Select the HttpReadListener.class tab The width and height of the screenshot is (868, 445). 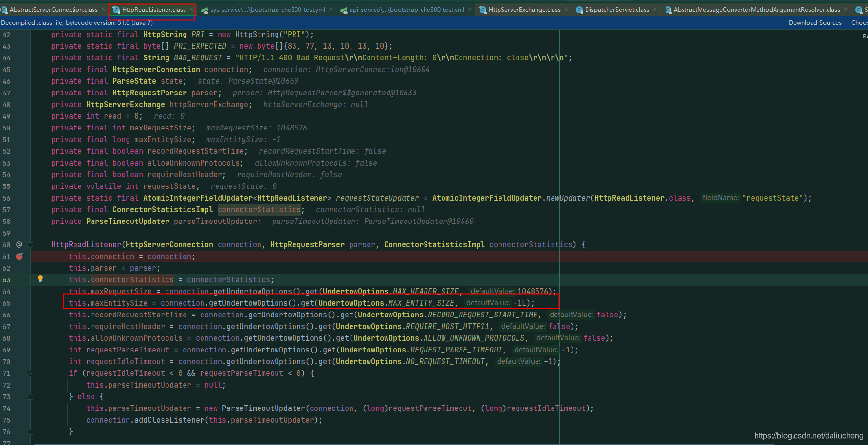(154, 10)
